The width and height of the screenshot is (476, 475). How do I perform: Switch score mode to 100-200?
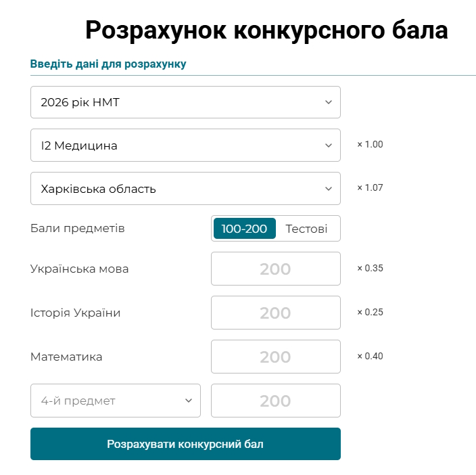point(244,229)
